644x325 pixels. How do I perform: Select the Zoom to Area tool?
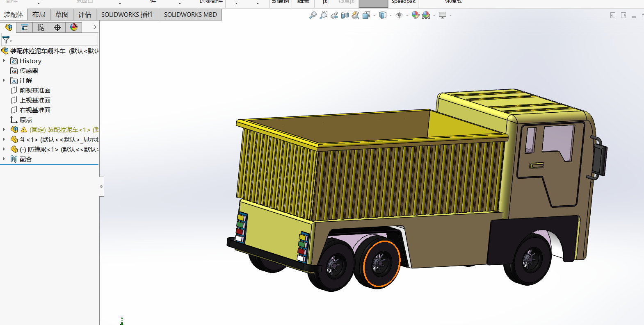(x=324, y=15)
